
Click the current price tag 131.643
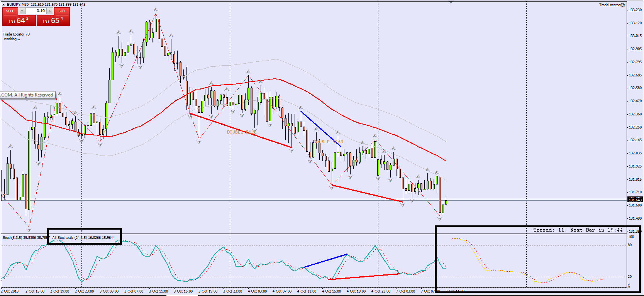[635, 200]
